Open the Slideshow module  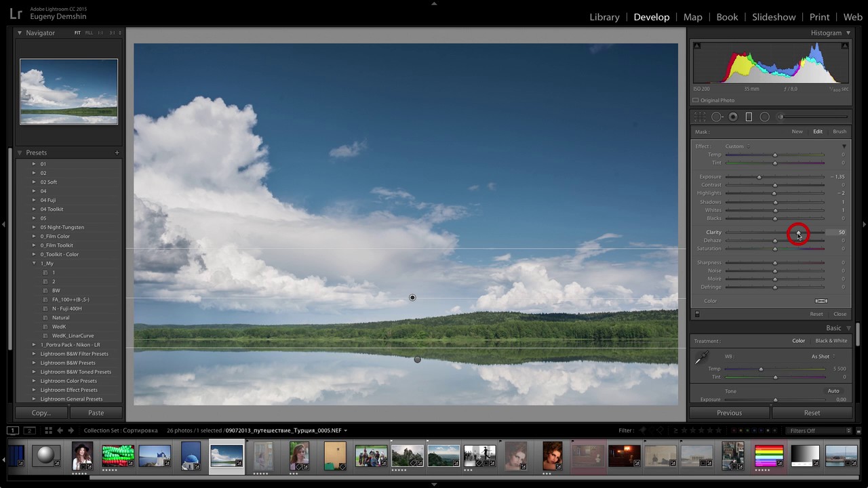tap(774, 17)
